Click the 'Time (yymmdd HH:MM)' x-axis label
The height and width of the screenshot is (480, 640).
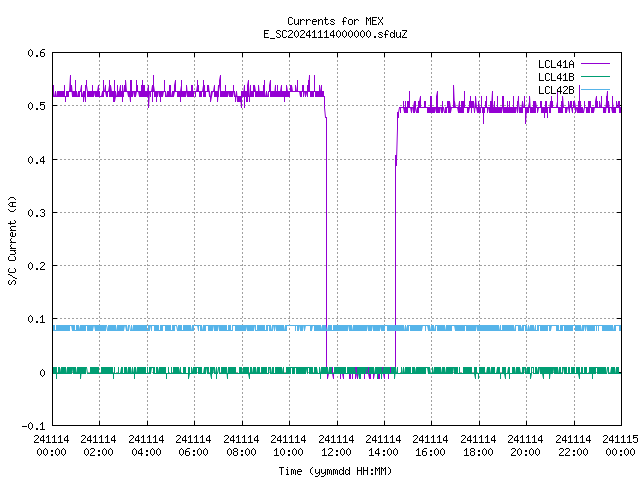335,471
